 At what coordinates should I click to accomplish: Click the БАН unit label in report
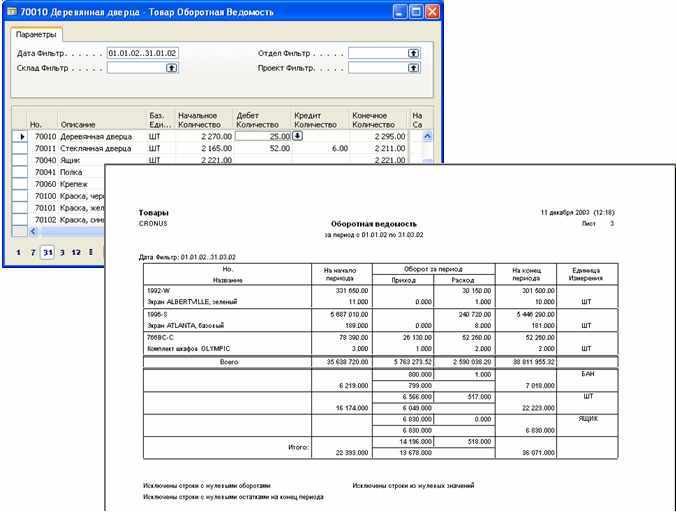point(588,374)
